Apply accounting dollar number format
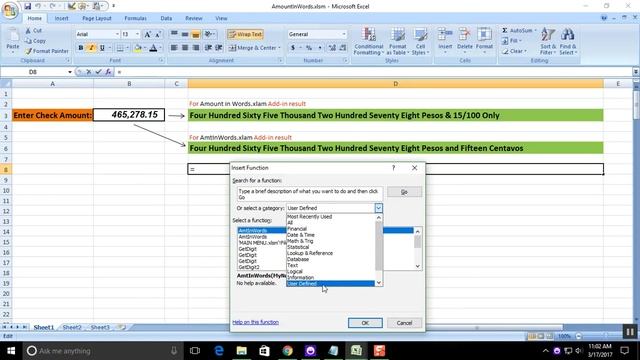Image resolution: width=640 pixels, height=360 pixels. click(293, 48)
